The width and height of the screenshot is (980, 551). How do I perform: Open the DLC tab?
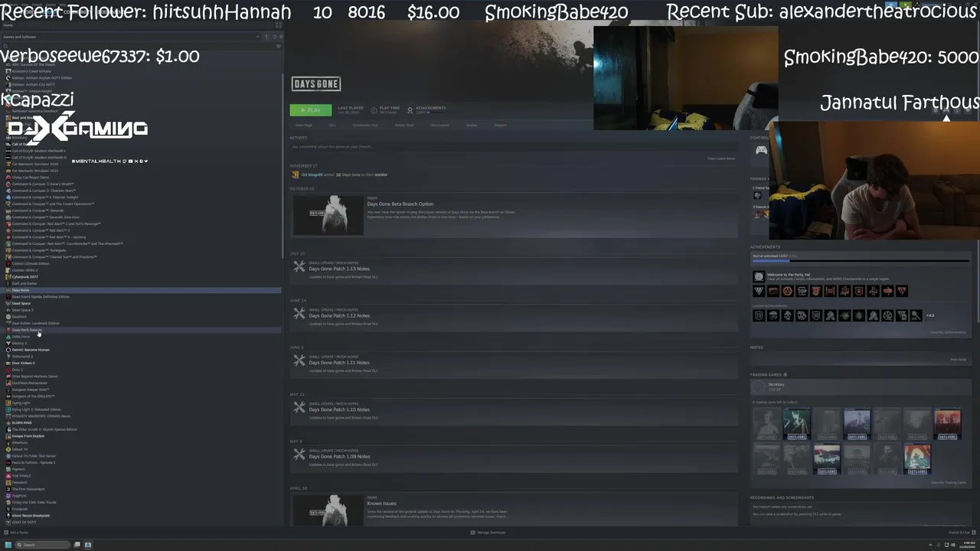click(332, 126)
